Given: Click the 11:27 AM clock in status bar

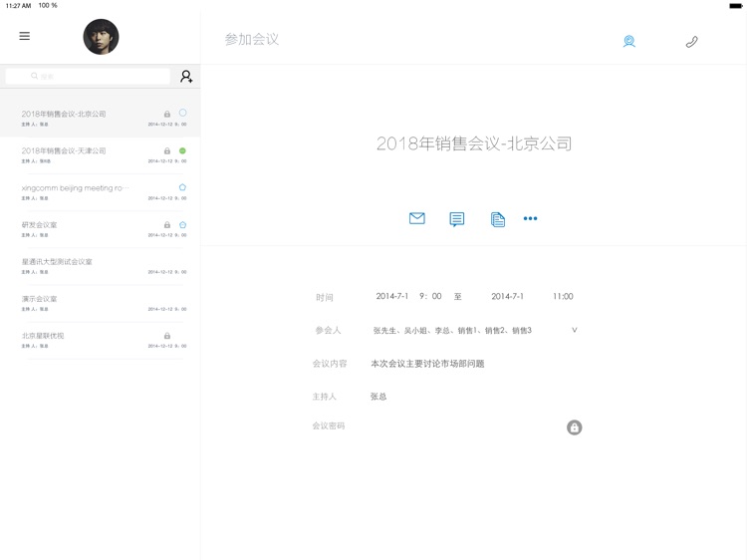Looking at the screenshot, I should [18, 6].
